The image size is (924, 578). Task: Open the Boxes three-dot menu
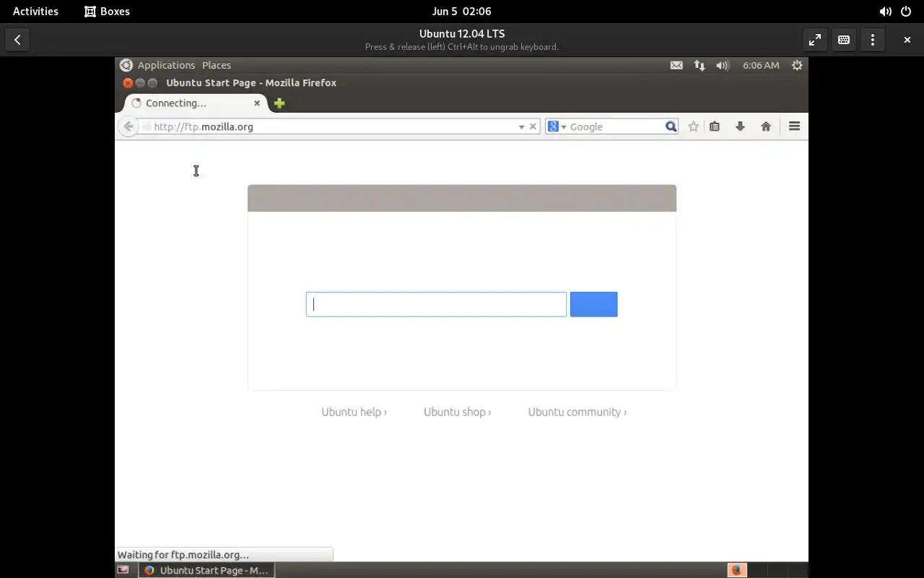click(x=873, y=40)
